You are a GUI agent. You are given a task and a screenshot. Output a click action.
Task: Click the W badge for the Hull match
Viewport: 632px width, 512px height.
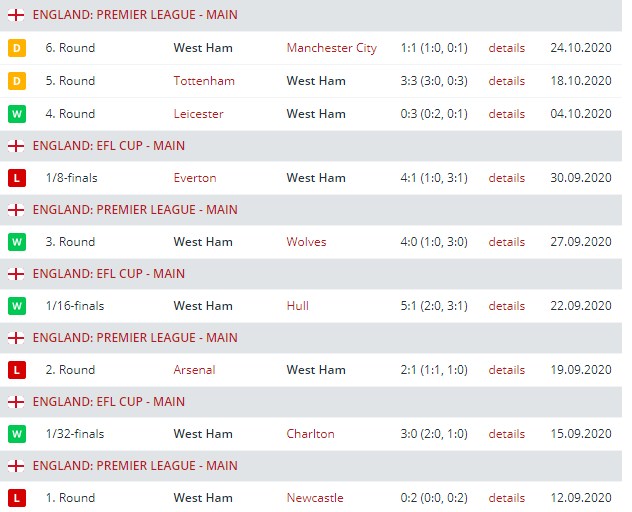16,306
